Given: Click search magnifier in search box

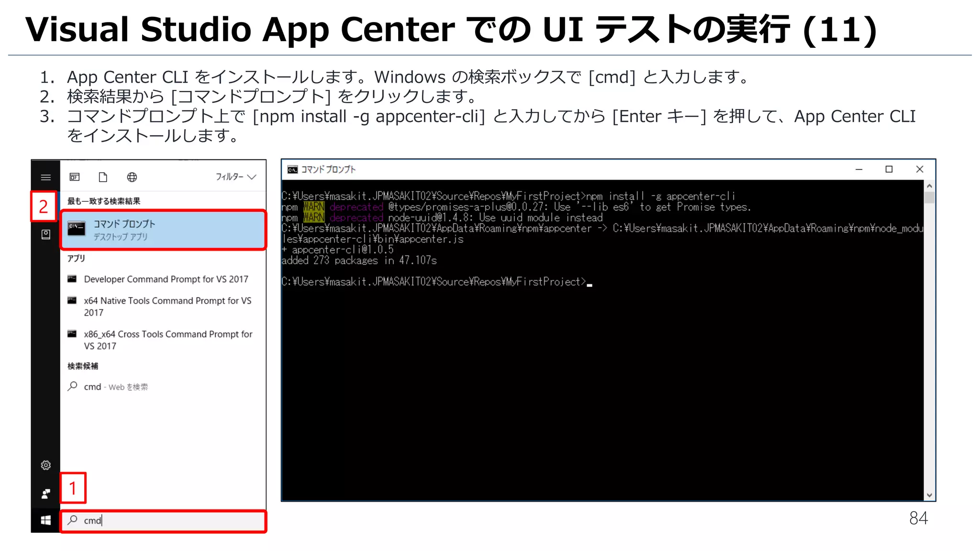Looking at the screenshot, I should [x=73, y=520].
